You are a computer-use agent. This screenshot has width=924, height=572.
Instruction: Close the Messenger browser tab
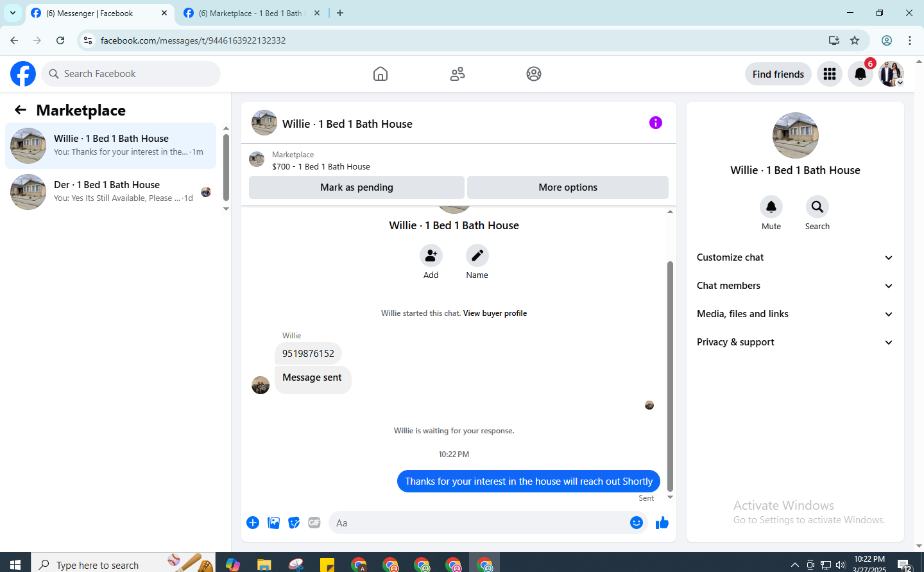click(164, 13)
